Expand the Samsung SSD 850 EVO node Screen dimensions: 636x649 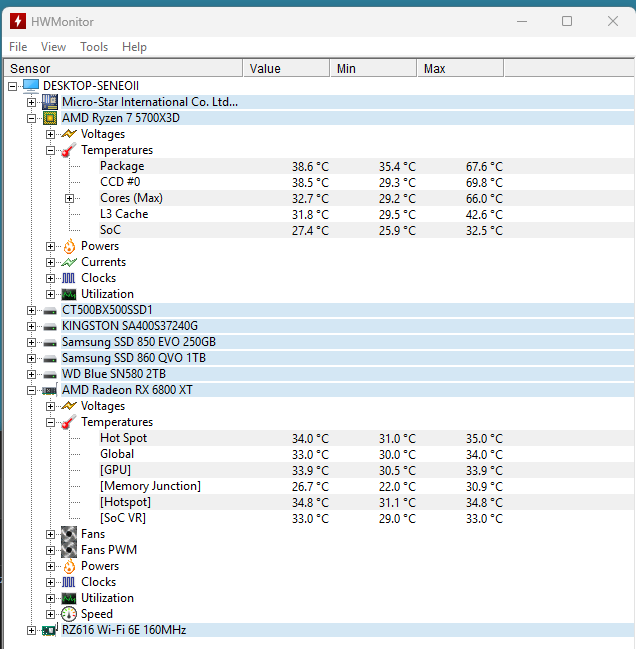31,342
